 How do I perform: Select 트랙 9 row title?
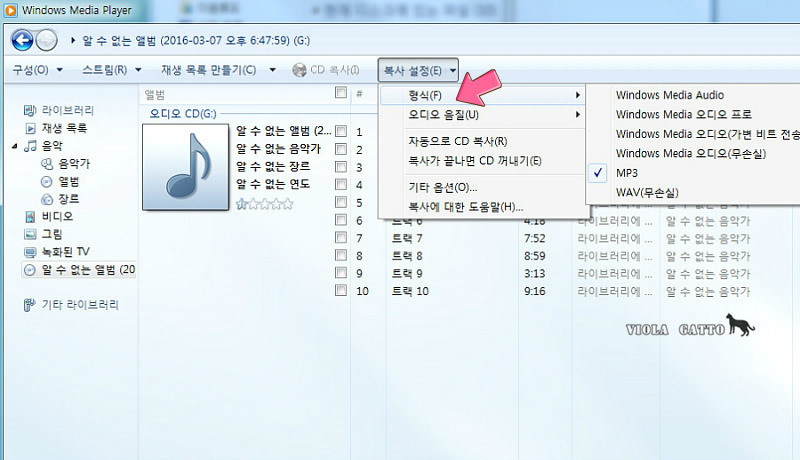tap(407, 273)
